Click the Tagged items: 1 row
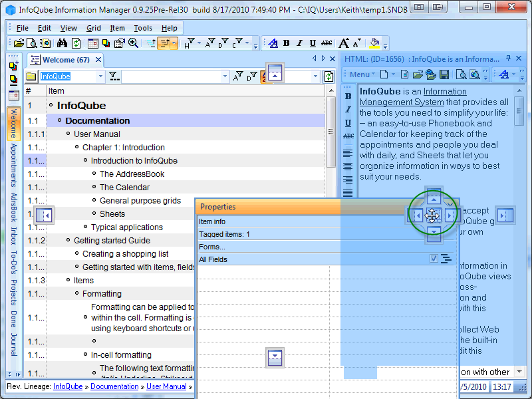This screenshot has width=532, height=399. (x=326, y=234)
